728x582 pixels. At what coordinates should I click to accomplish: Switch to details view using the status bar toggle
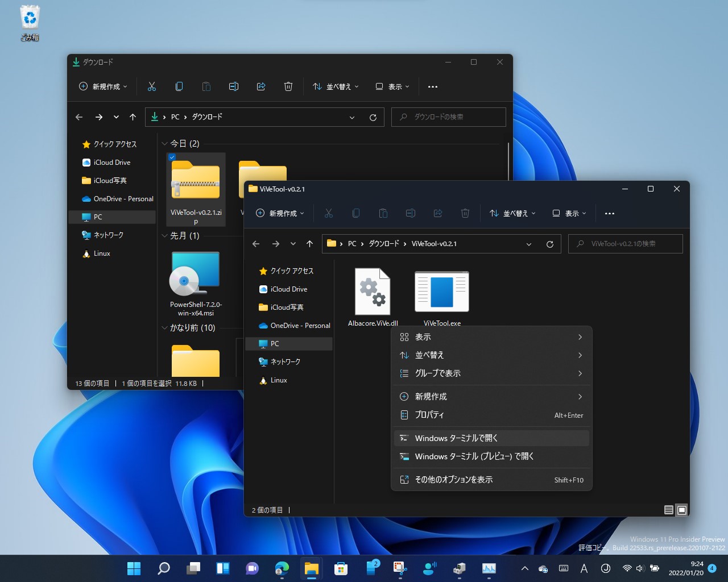click(669, 510)
